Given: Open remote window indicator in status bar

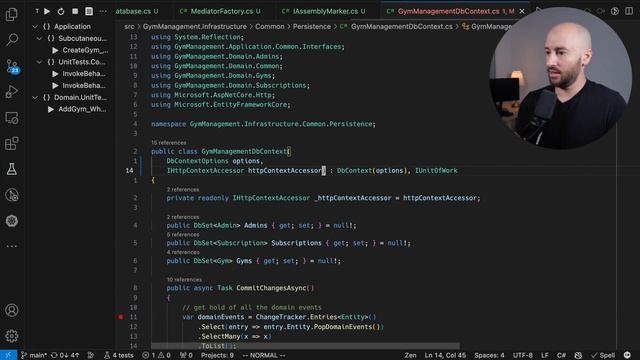Looking at the screenshot, I should pos(8,355).
